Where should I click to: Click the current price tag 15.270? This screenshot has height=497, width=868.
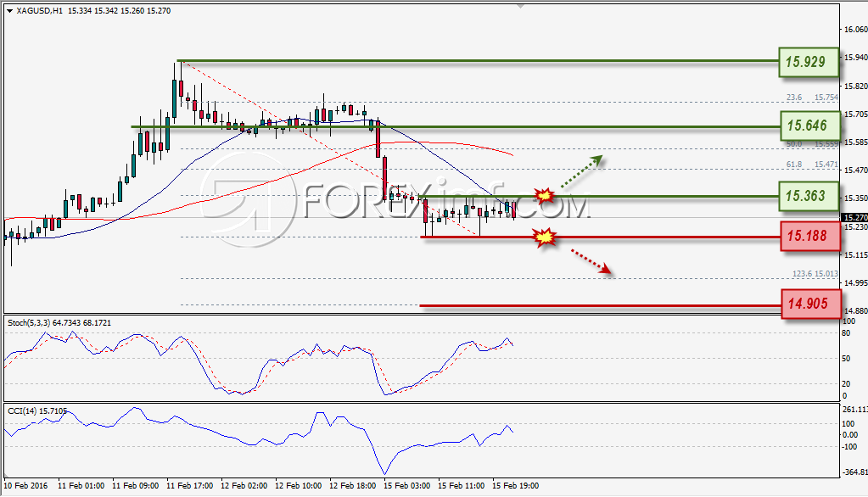pyautogui.click(x=854, y=217)
